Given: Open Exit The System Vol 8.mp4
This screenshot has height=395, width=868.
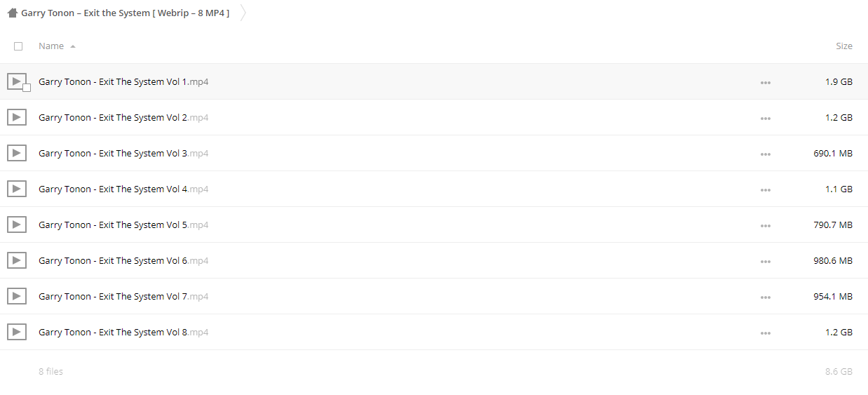Looking at the screenshot, I should [123, 332].
